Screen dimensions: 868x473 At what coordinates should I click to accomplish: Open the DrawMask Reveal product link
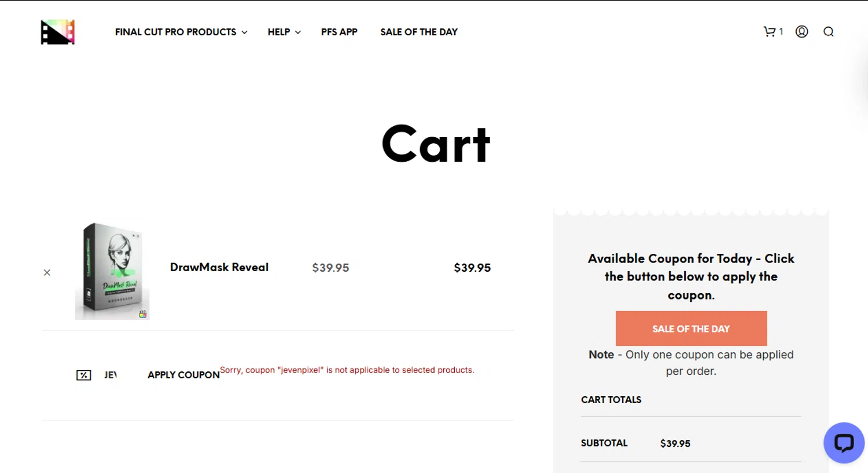pos(219,267)
